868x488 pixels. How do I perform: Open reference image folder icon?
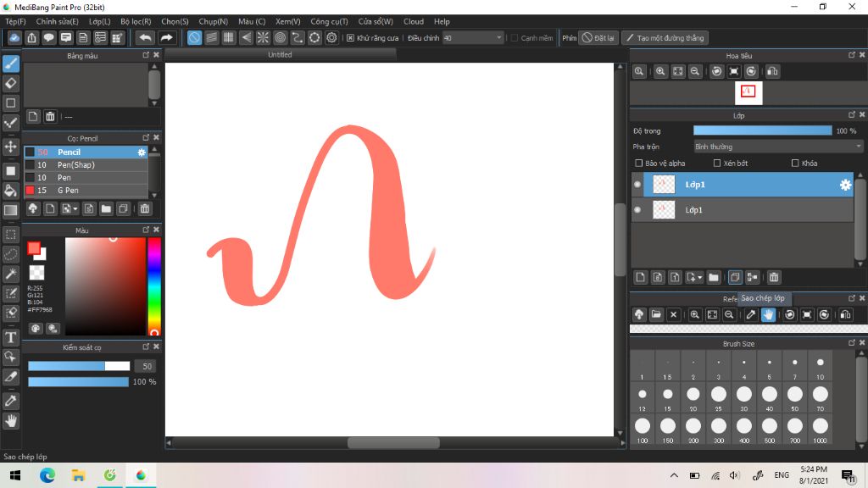(656, 315)
